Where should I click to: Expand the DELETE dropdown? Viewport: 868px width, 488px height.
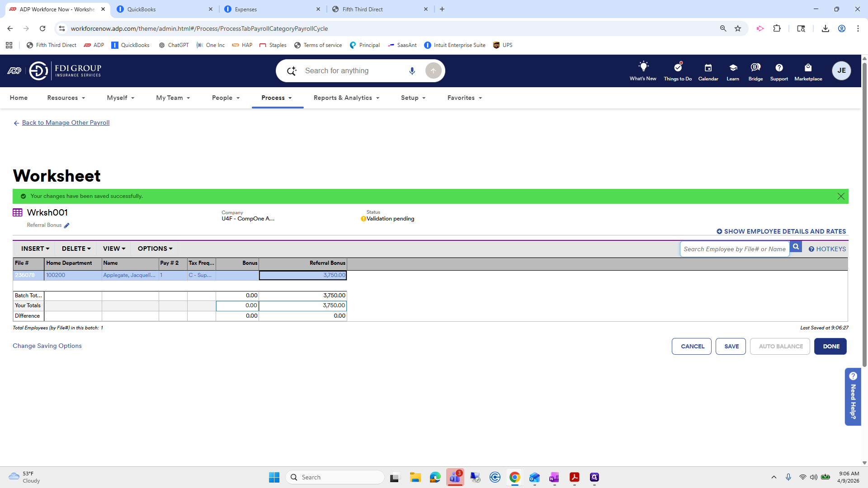(x=76, y=249)
